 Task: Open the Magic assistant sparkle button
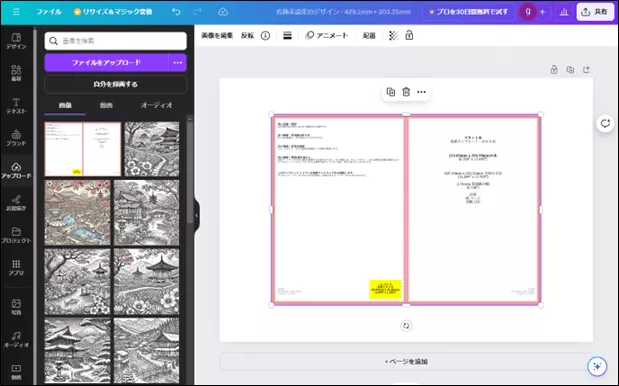click(x=597, y=366)
